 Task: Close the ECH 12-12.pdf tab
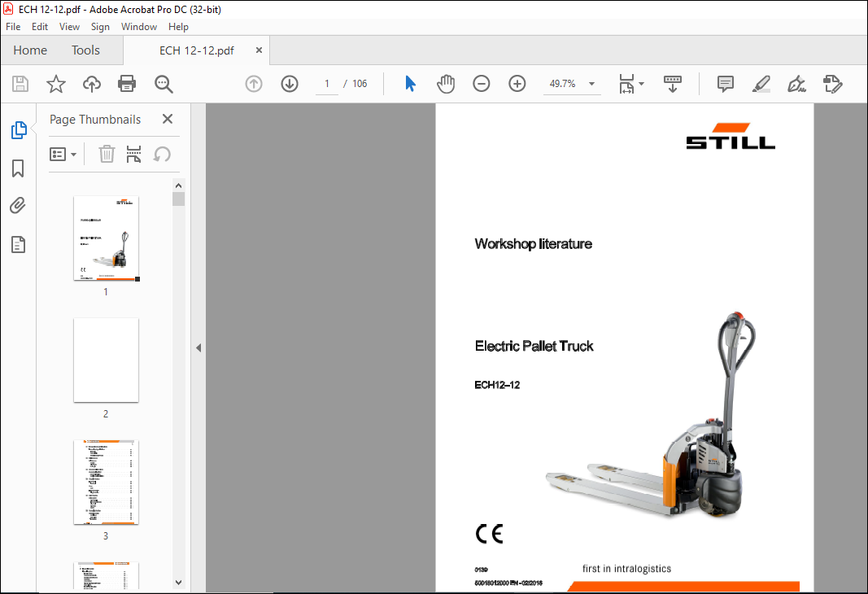[259, 50]
